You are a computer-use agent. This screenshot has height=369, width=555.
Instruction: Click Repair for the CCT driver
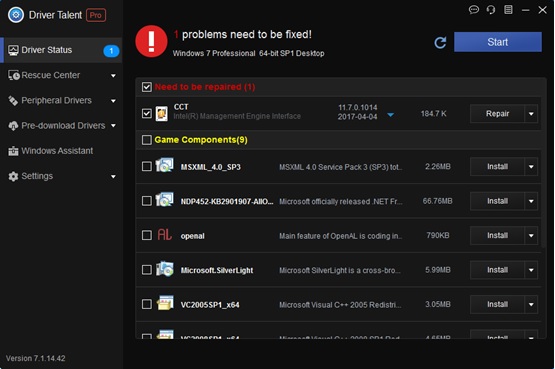coord(497,114)
